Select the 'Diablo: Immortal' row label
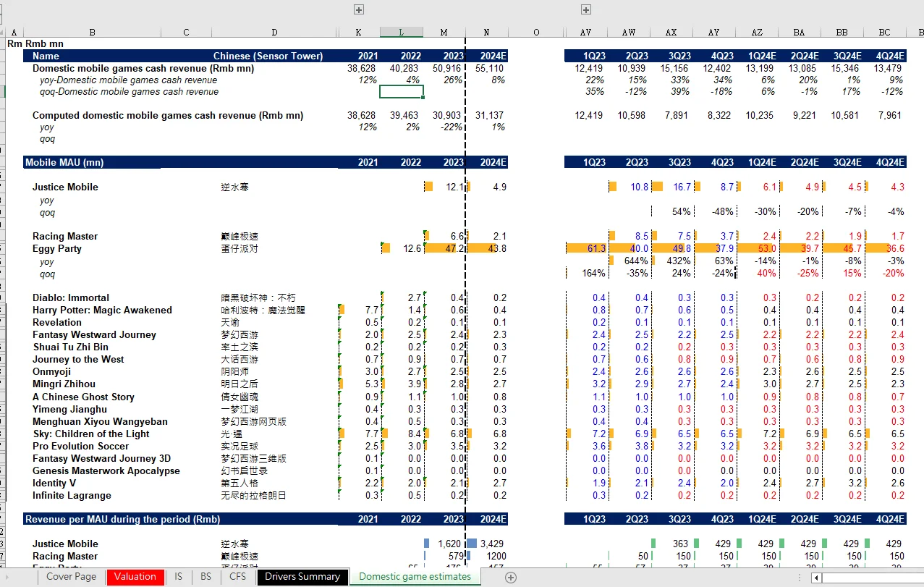The image size is (924, 587). coord(71,297)
